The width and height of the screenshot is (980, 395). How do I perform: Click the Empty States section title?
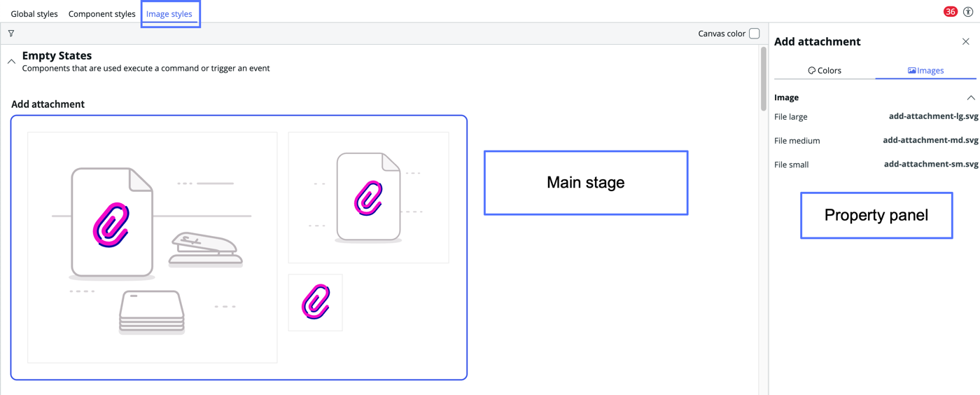57,55
